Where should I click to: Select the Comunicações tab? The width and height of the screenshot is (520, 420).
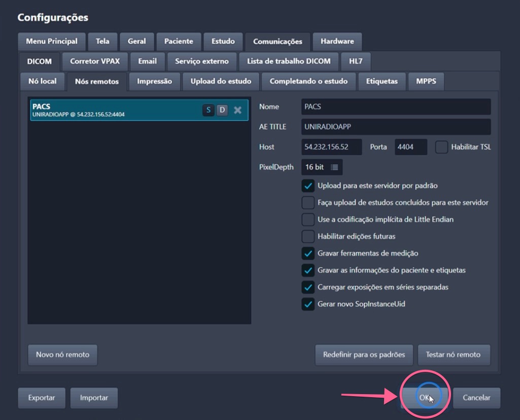point(278,42)
